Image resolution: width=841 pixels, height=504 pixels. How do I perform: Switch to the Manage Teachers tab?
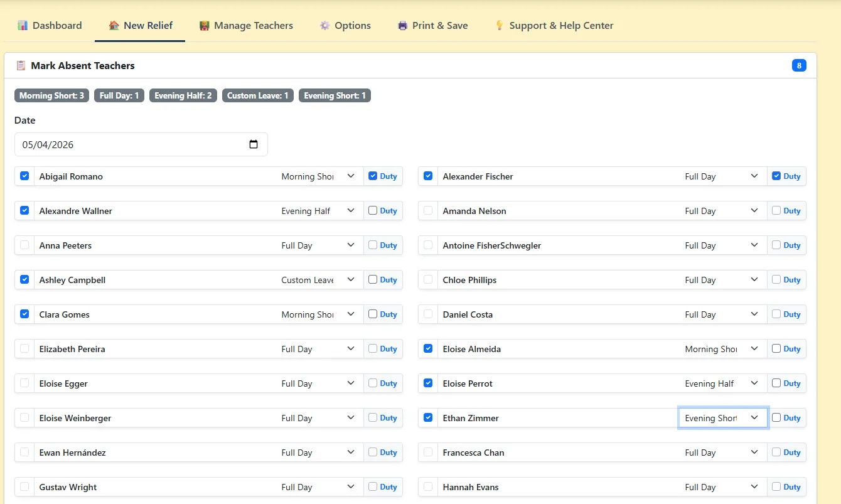[x=246, y=26]
